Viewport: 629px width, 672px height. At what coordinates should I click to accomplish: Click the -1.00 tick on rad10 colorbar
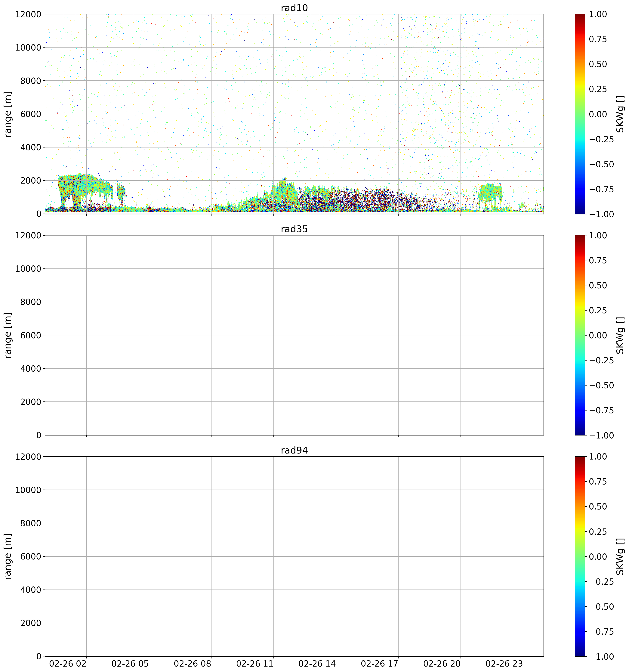pos(601,214)
